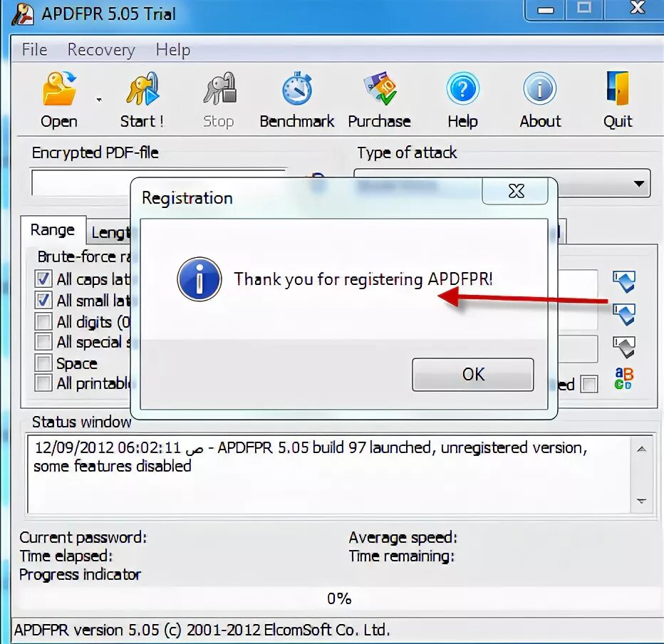This screenshot has width=664, height=644.
Task: Enable the Space character checkbox
Action: [42, 363]
